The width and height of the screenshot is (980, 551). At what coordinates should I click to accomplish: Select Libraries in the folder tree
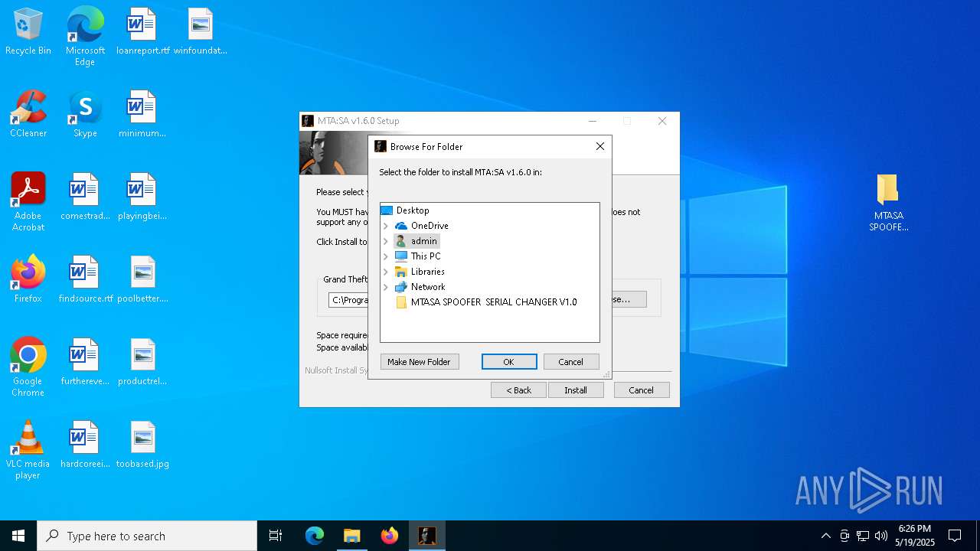point(427,272)
